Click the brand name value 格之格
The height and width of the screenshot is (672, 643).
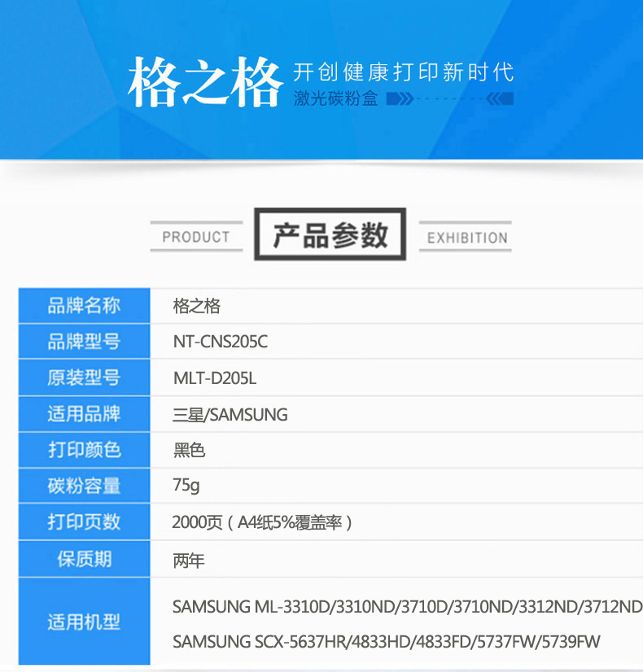tap(196, 306)
